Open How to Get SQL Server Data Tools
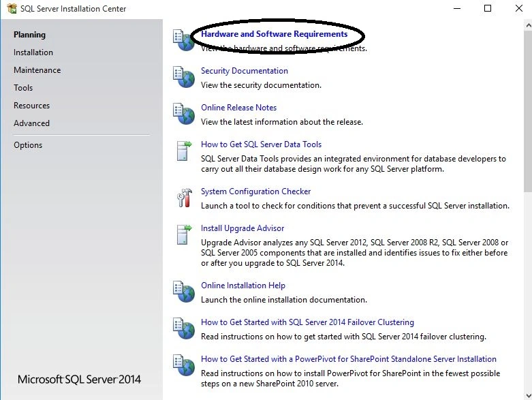Image resolution: width=532 pixels, height=400 pixels. point(261,144)
